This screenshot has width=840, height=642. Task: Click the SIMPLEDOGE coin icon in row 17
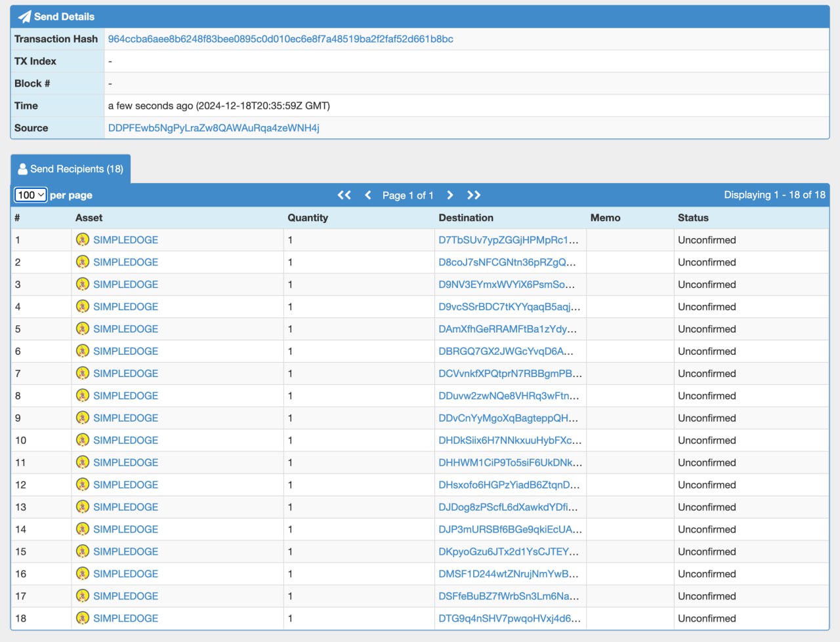83,596
